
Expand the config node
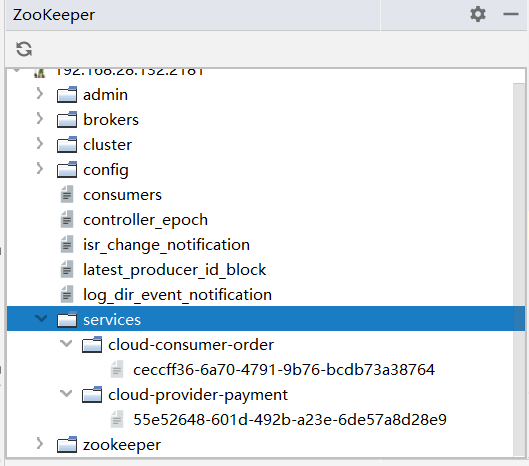40,169
